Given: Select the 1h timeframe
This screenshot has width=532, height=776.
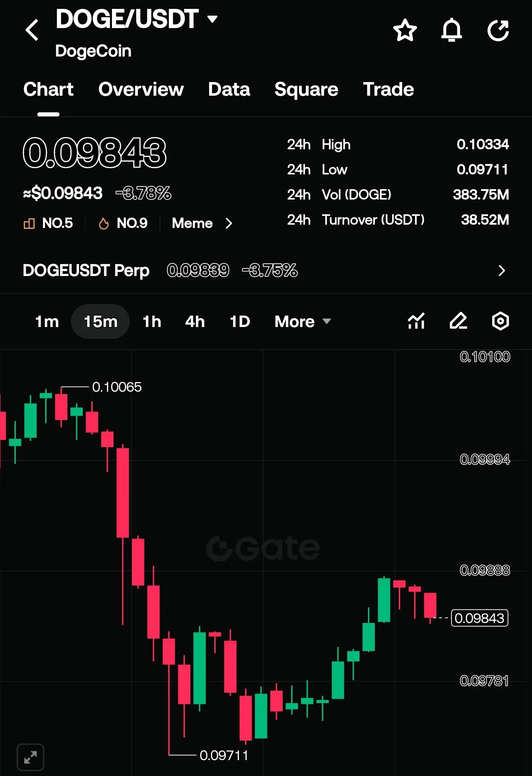Looking at the screenshot, I should tap(152, 321).
